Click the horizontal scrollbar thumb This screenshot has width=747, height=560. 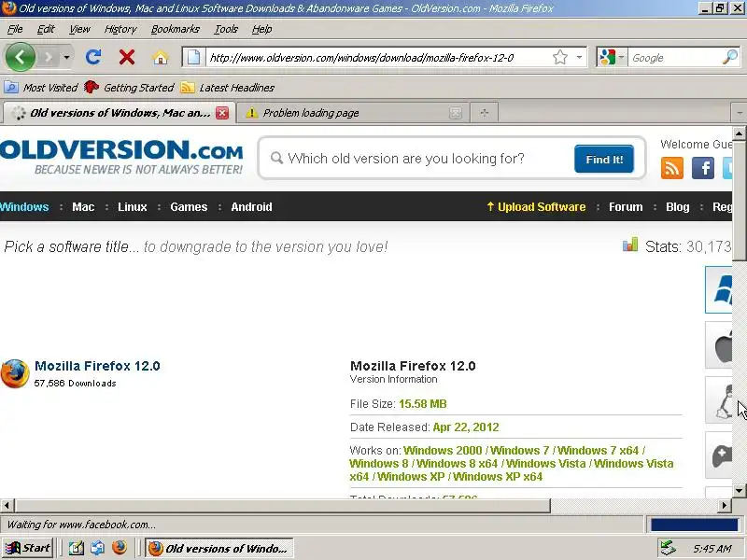[283, 505]
